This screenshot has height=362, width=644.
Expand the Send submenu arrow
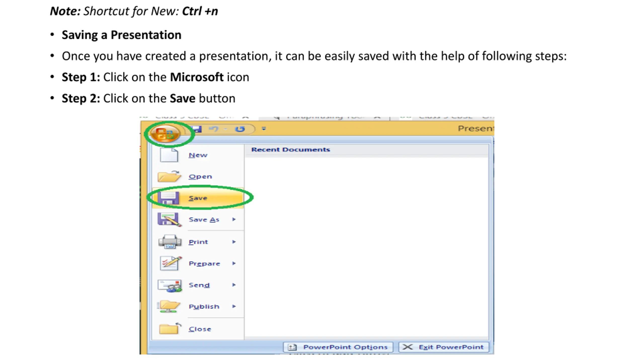pos(234,285)
